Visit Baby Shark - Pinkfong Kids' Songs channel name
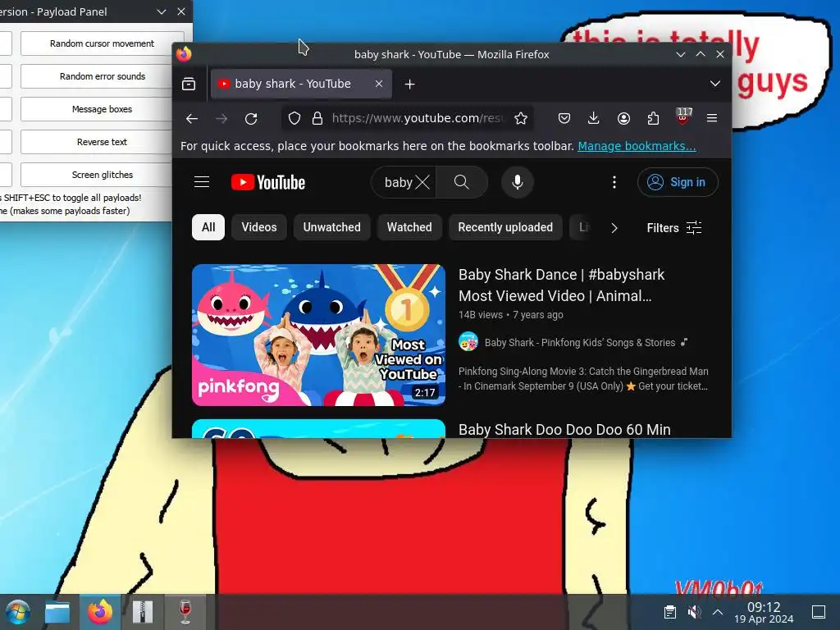Screen dimensions: 840x630 [x=580, y=342]
